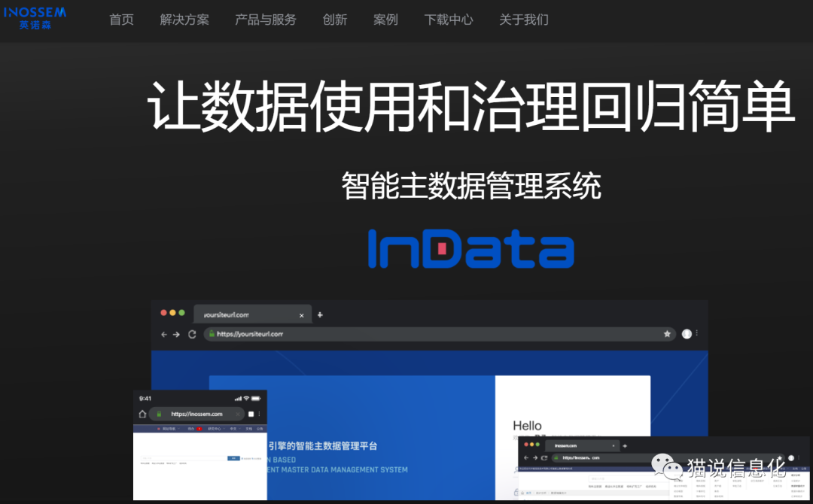Tap https://inossem.com address in mobile browser
813x504 pixels.
(x=196, y=414)
